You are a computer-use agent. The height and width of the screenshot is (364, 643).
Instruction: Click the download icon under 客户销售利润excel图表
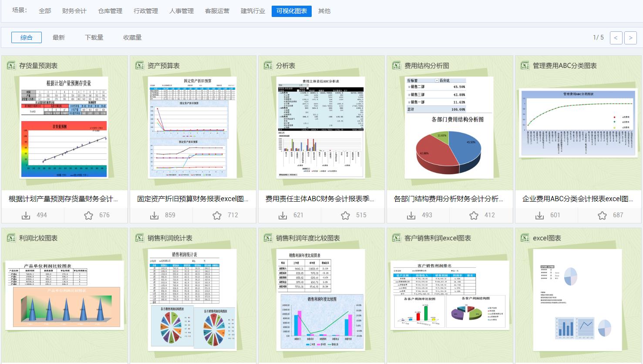[x=411, y=363]
